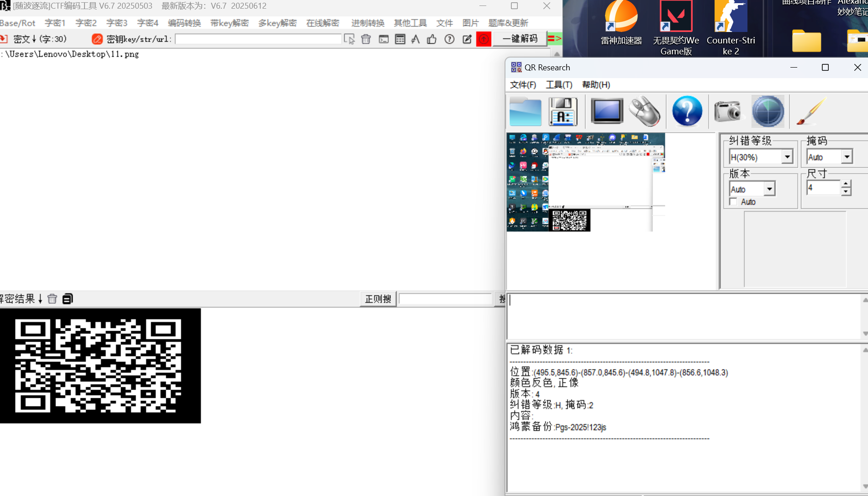
Task: Open the 纠错等级 H(30%) dropdown
Action: click(x=787, y=157)
